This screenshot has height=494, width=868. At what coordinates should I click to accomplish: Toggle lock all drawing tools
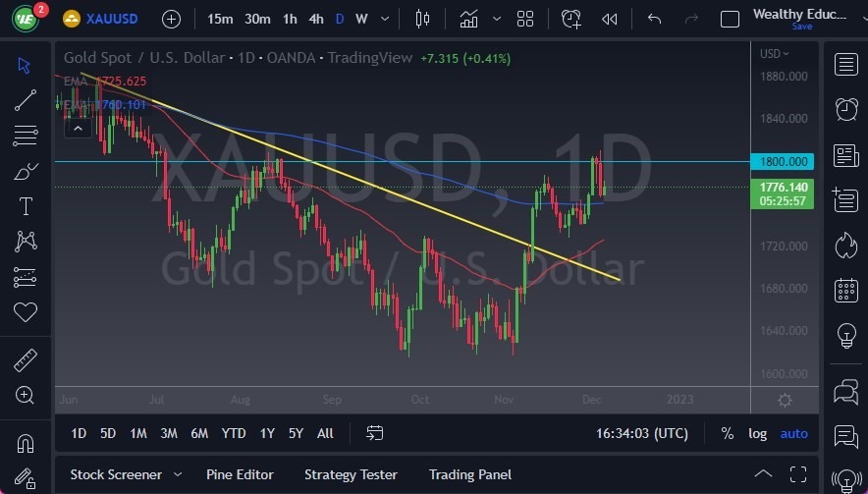[25, 478]
